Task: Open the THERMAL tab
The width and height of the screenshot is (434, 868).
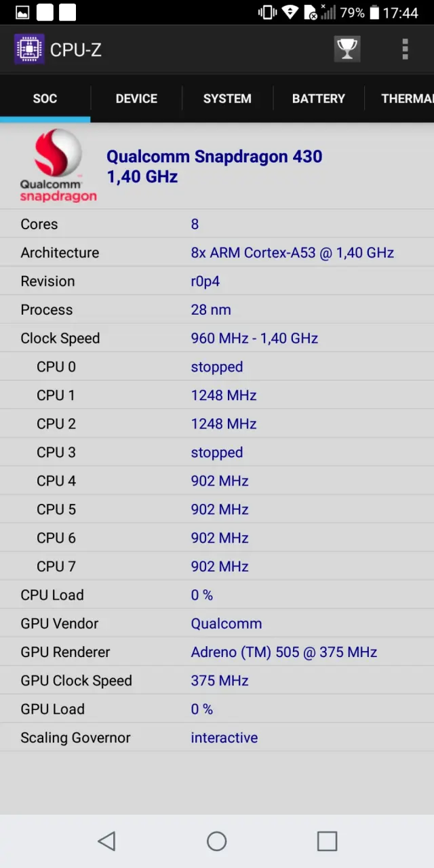Action: [406, 98]
